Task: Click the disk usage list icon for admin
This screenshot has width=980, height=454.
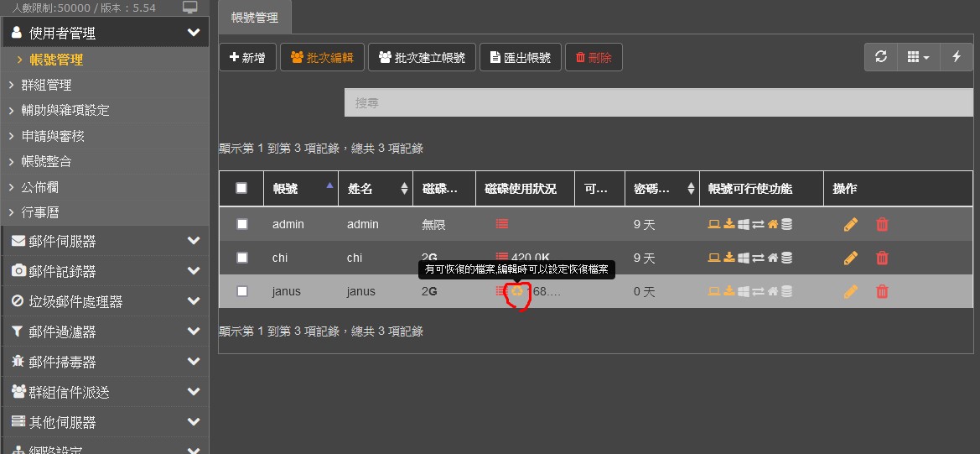Action: pos(501,224)
